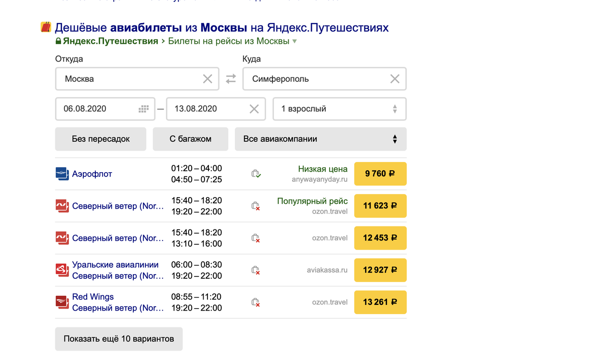Select the 13 261 ₽ price button

380,302
